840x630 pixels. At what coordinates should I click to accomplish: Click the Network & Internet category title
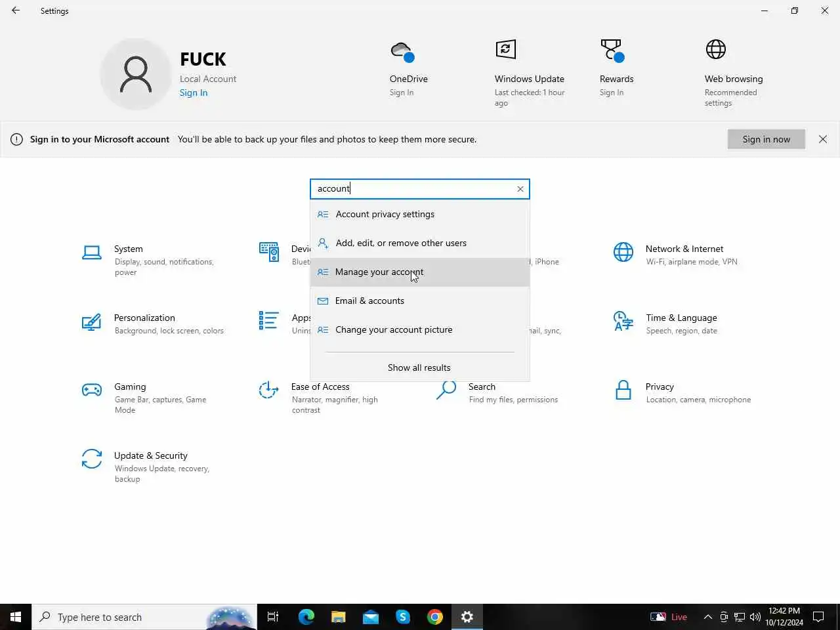[x=684, y=249]
